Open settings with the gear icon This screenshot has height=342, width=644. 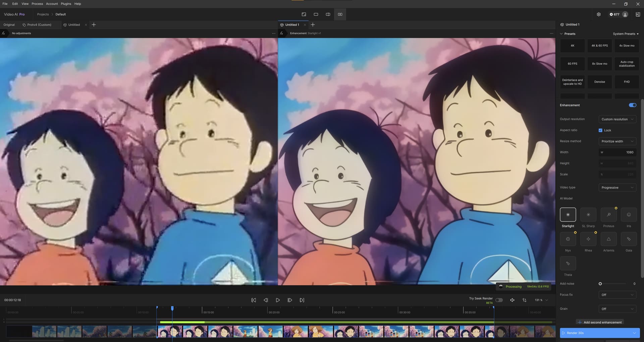coord(598,14)
